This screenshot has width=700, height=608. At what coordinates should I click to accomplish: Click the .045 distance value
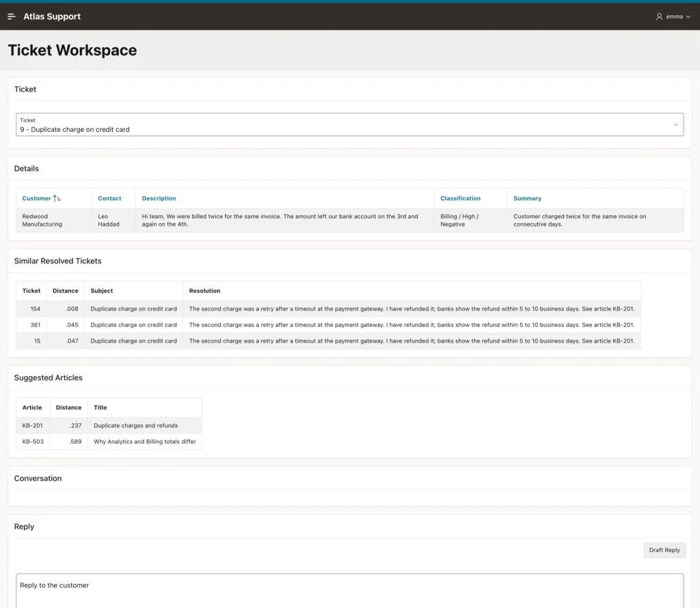coord(72,325)
